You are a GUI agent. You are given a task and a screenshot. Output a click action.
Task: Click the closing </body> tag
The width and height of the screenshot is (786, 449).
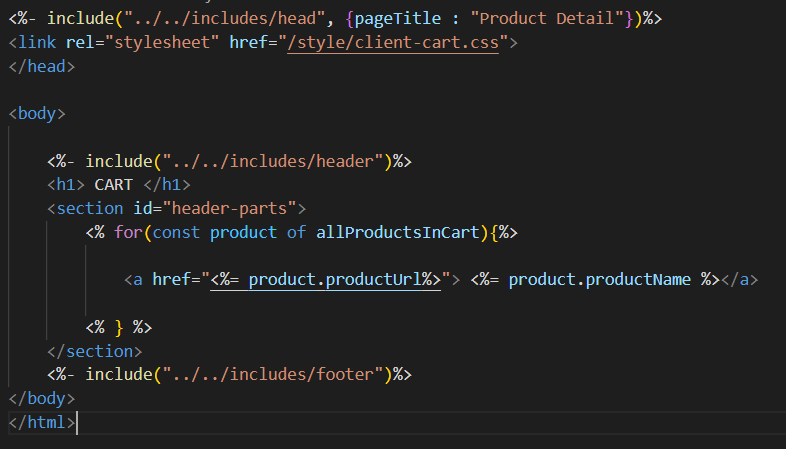[42, 399]
